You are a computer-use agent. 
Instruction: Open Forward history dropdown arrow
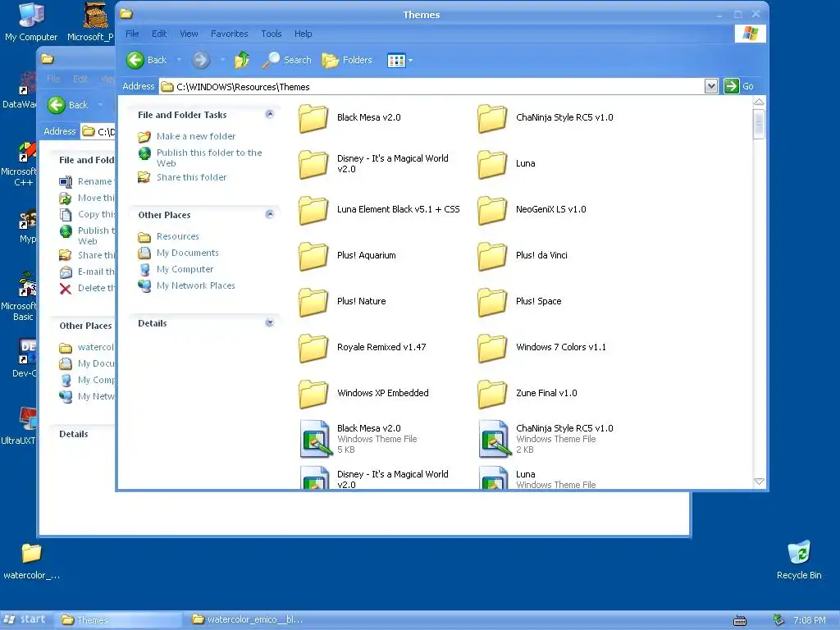coord(222,60)
